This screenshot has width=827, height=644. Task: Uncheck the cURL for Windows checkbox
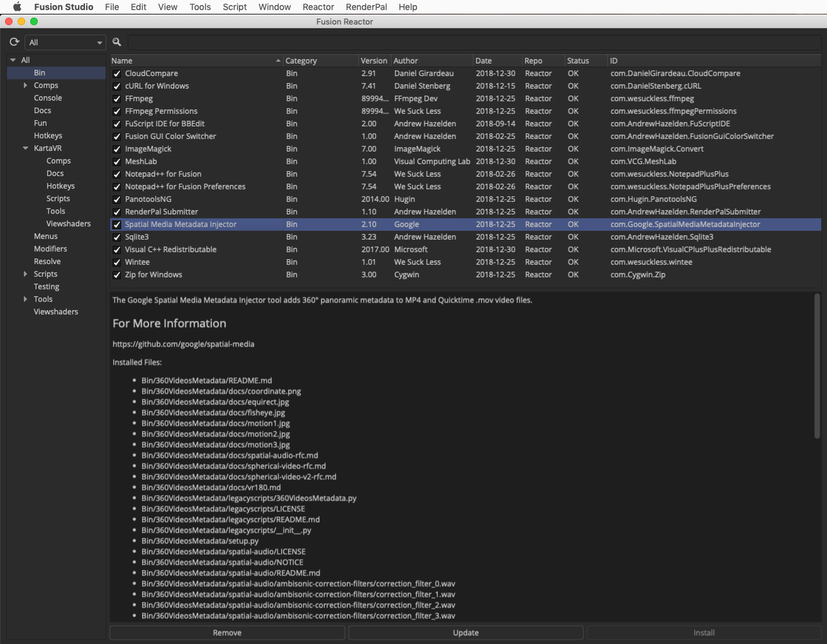116,86
